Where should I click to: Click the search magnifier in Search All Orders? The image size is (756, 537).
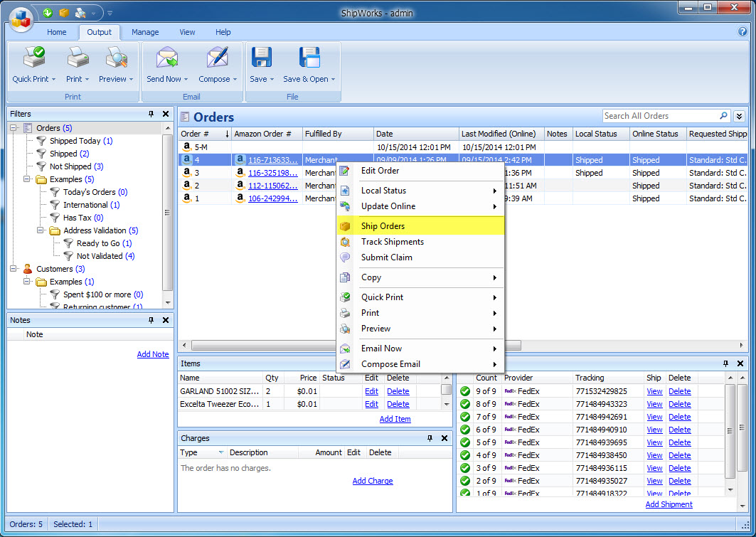point(723,116)
